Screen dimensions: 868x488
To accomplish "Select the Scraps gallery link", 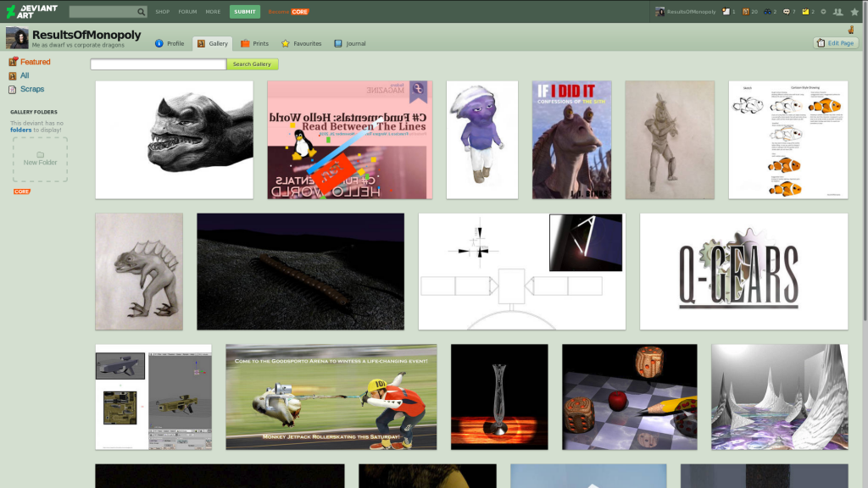I will click(x=32, y=89).
